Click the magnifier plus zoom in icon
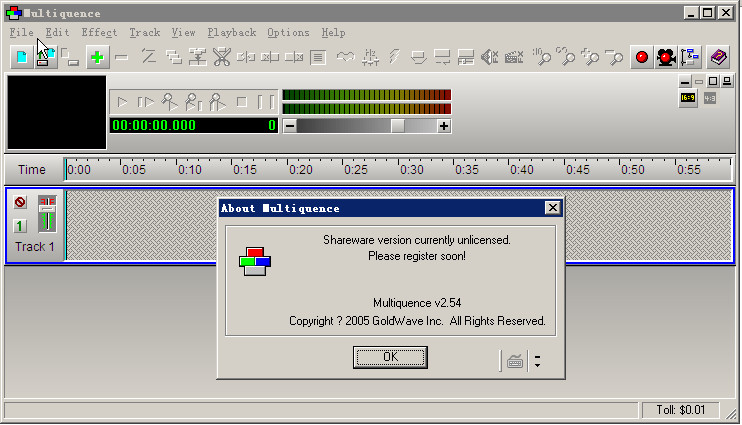The width and height of the screenshot is (742, 425). click(x=590, y=57)
